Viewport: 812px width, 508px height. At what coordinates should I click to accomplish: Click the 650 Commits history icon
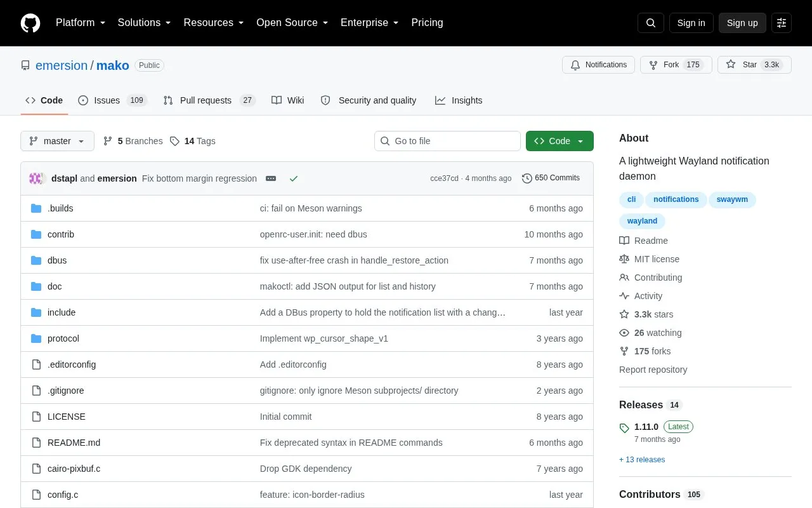coord(527,178)
